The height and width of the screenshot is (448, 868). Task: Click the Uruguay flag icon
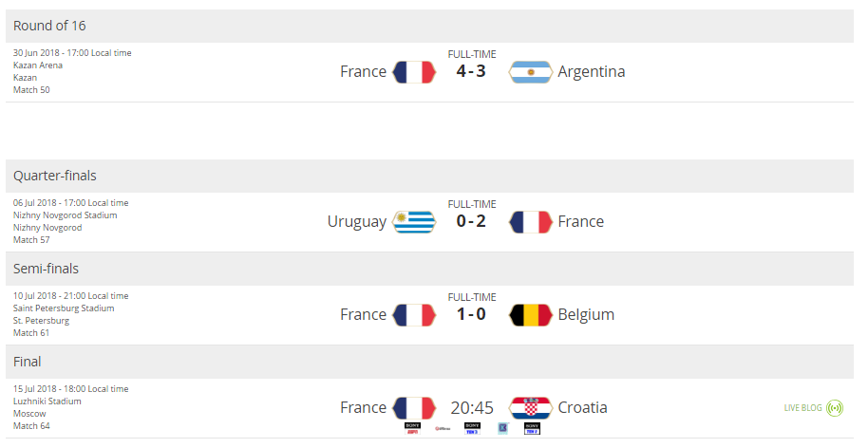[x=414, y=222]
